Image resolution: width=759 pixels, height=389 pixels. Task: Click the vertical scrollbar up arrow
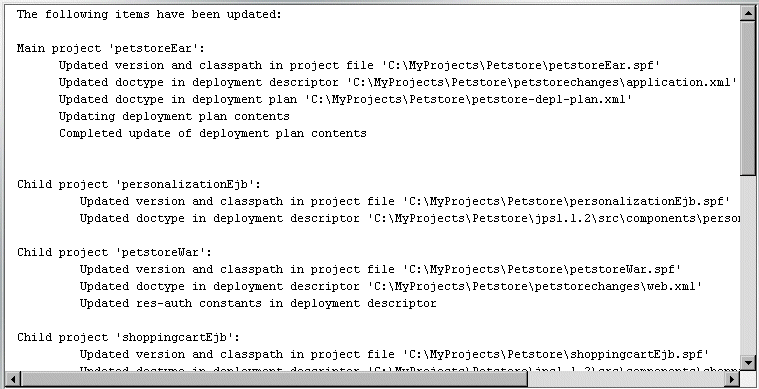748,13
